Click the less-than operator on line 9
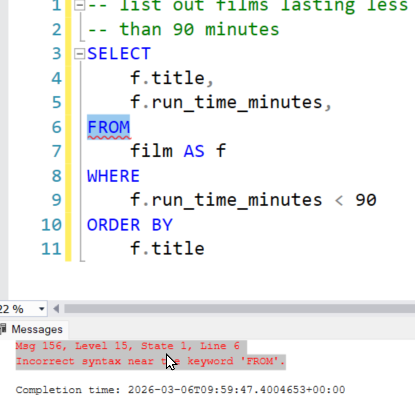This screenshot has height=395, width=415. (x=339, y=200)
